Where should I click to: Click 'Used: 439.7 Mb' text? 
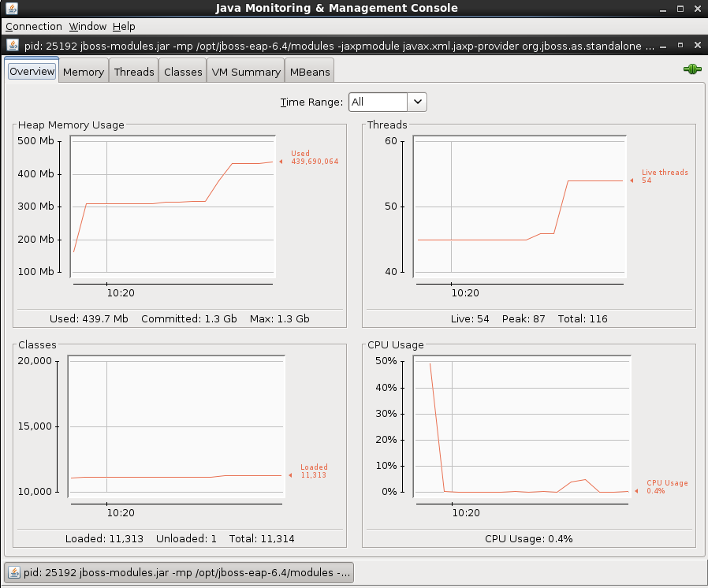(89, 318)
